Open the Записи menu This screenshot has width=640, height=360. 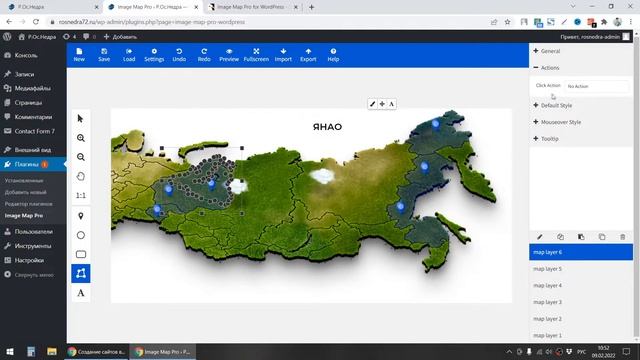[33, 74]
